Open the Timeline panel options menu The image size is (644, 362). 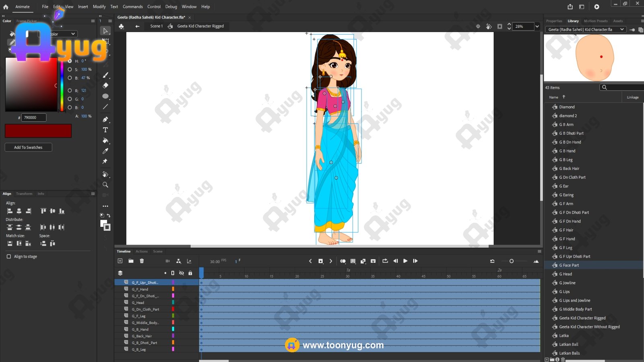coord(539,251)
